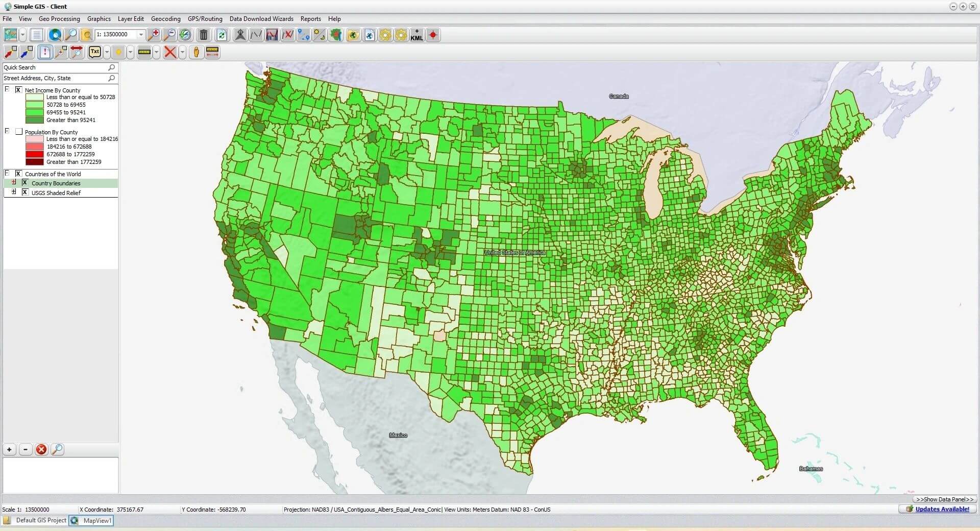Click Show Data Panel button
Viewport: 980px width, 531px height.
tap(945, 499)
